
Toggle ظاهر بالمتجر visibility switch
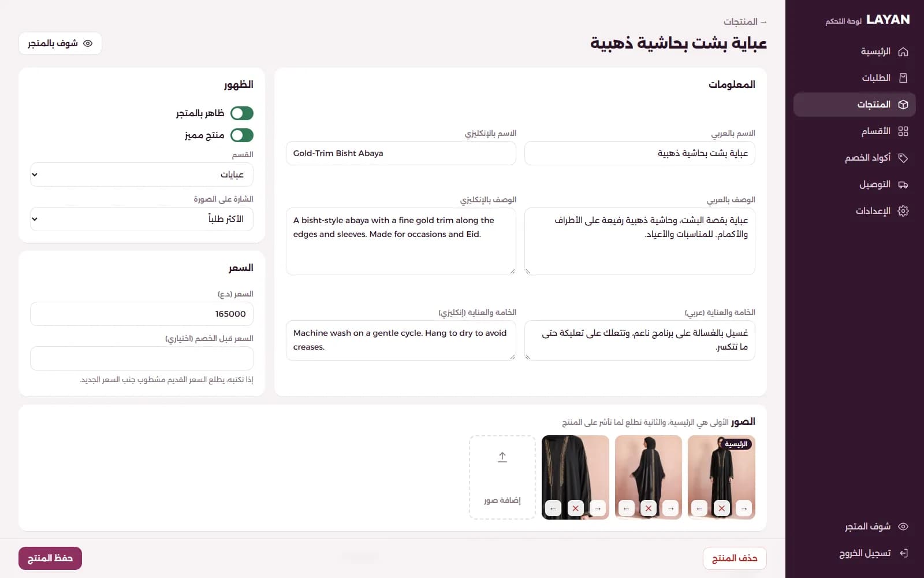tap(242, 113)
